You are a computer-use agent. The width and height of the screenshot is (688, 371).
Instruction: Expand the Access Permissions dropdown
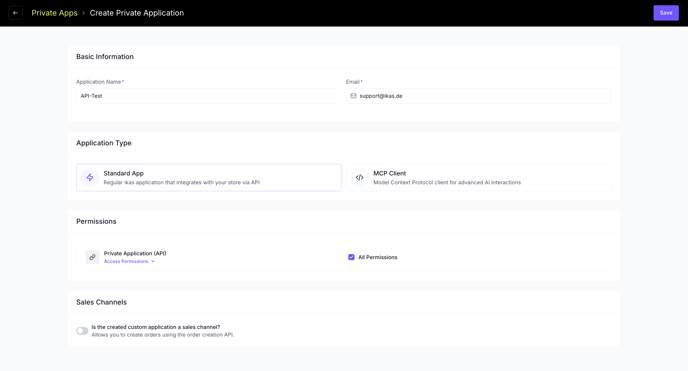point(129,261)
